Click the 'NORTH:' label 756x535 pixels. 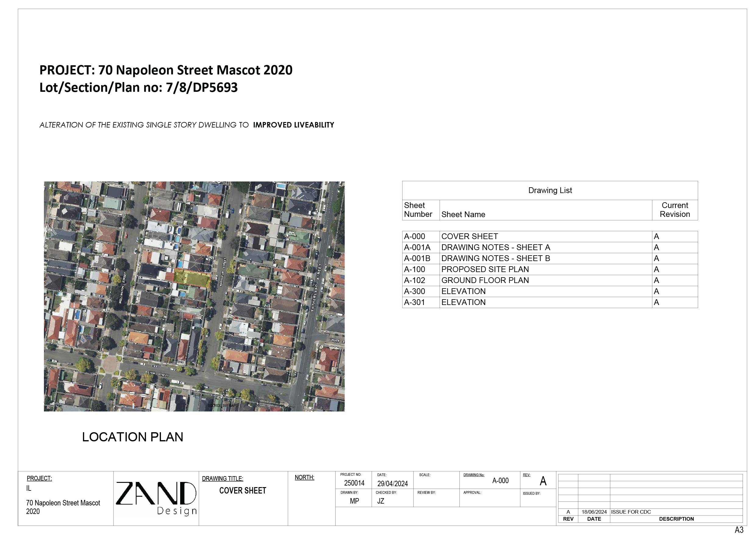304,478
